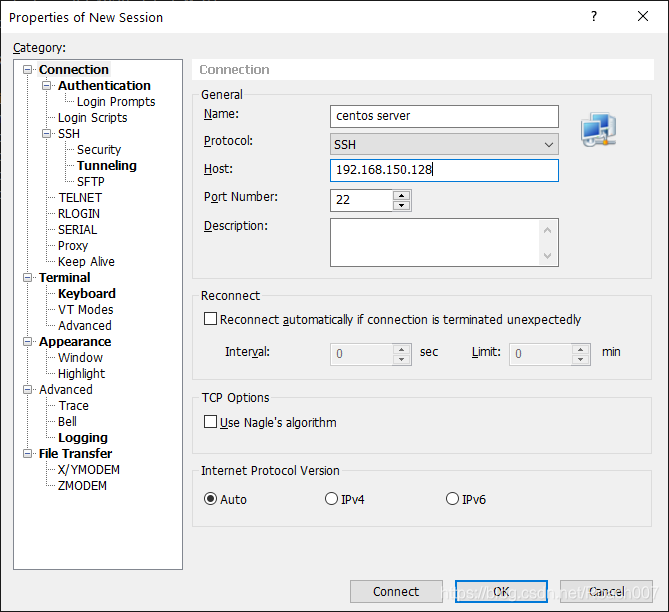
Task: Select X/YMODEM in tree
Action: (89, 469)
